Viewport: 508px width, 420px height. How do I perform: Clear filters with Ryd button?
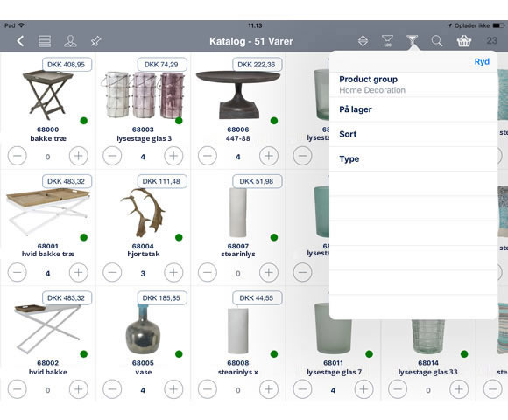coord(482,61)
